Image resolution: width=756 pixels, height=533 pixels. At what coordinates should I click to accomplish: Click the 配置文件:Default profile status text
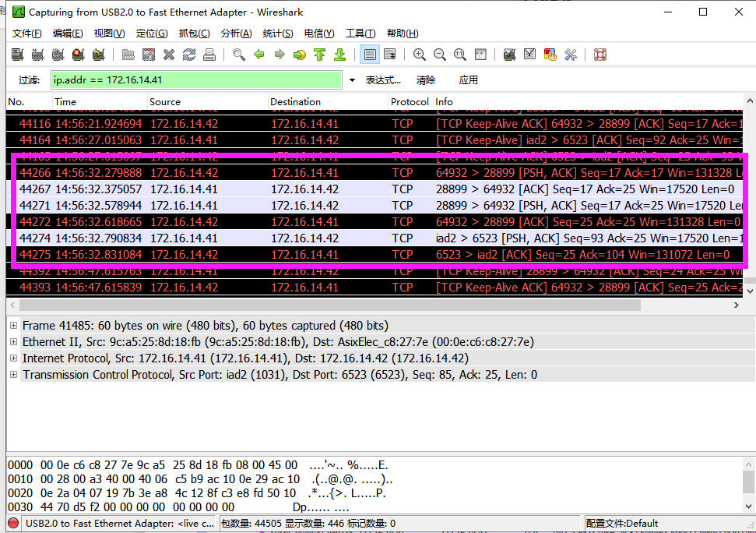(x=622, y=524)
